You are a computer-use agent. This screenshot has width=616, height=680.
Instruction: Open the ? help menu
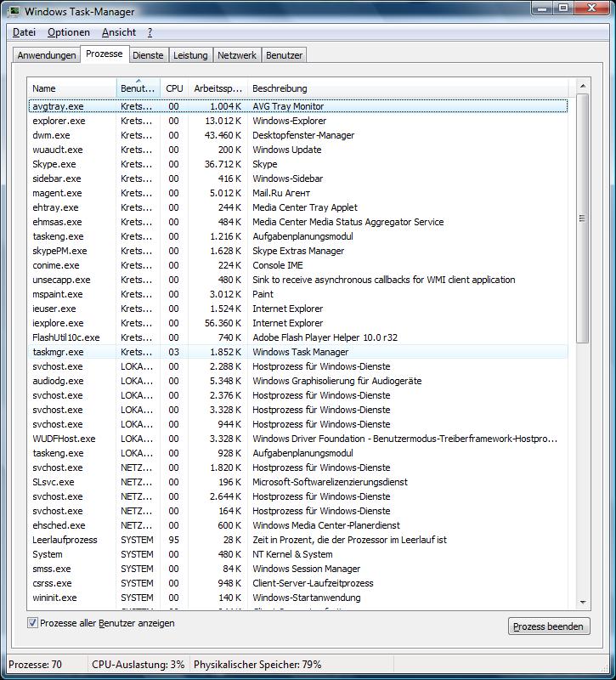pyautogui.click(x=150, y=32)
